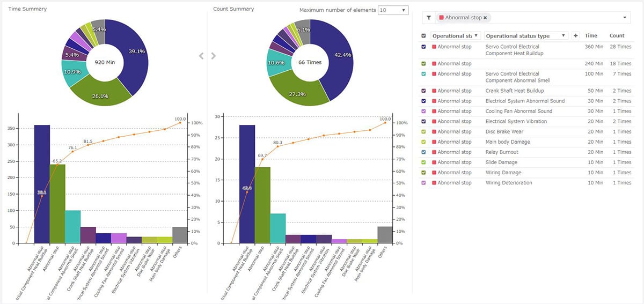
Task: Toggle the select-all header checkbox
Action: click(x=423, y=36)
